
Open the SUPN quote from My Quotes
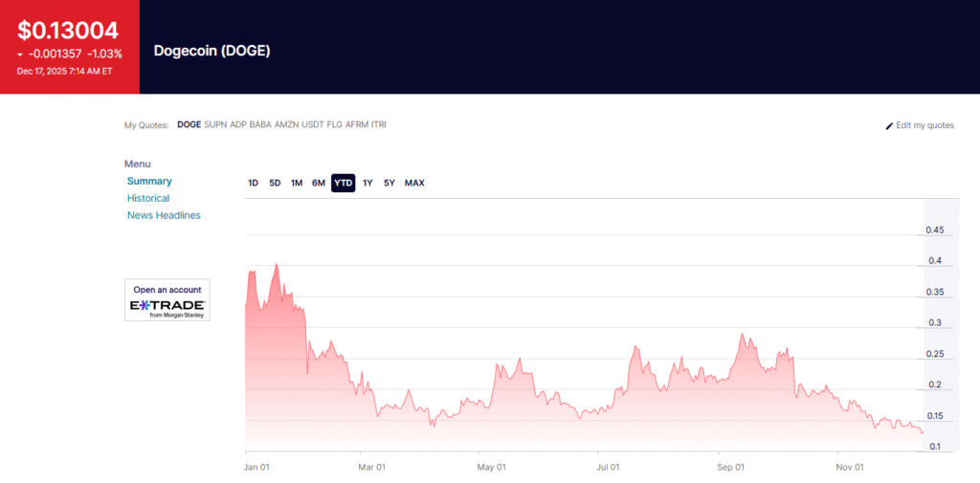click(x=215, y=124)
